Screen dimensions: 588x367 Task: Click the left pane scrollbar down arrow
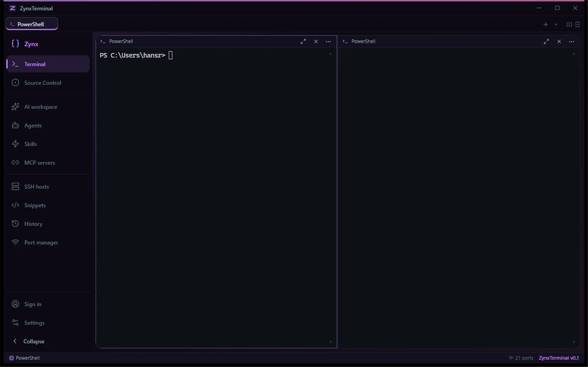[x=330, y=342]
